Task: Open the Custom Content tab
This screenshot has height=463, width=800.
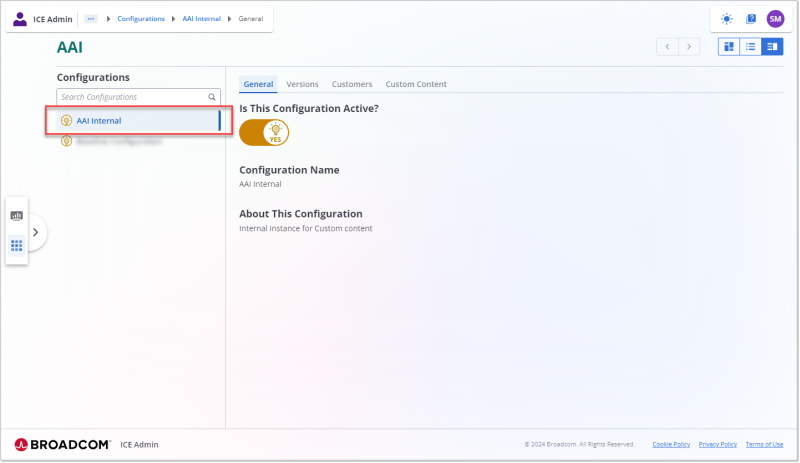Action: click(x=416, y=84)
